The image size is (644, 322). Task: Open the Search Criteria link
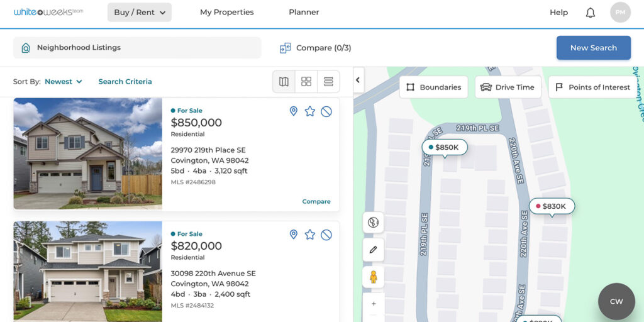[x=125, y=82]
